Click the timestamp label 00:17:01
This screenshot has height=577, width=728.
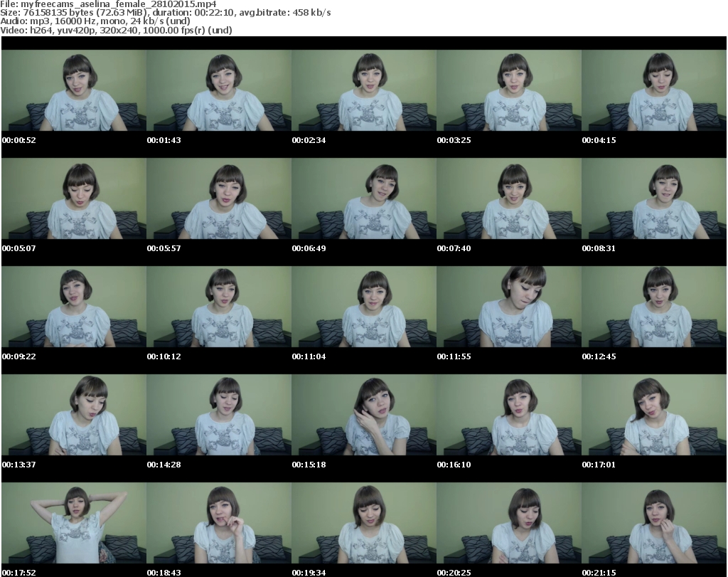pyautogui.click(x=599, y=465)
